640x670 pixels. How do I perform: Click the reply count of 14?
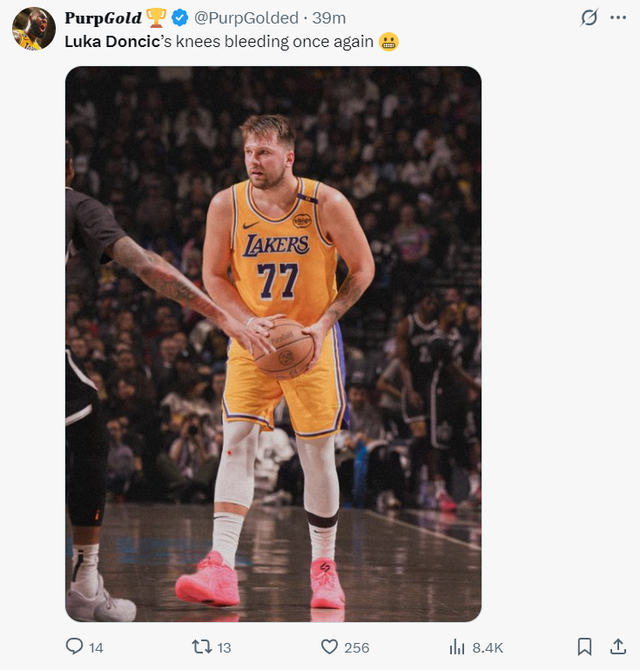pos(96,648)
